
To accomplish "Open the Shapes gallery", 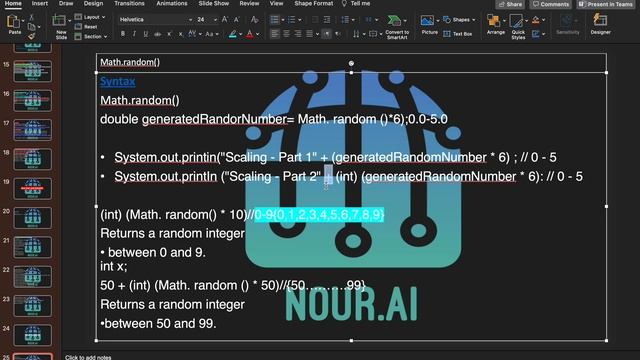I will coord(459,20).
